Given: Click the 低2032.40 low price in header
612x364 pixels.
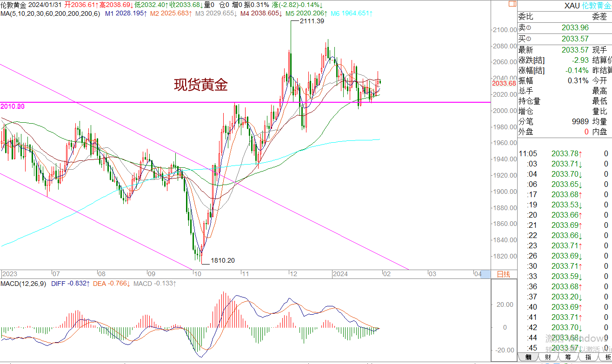Looking at the screenshot, I should pyautogui.click(x=151, y=5).
